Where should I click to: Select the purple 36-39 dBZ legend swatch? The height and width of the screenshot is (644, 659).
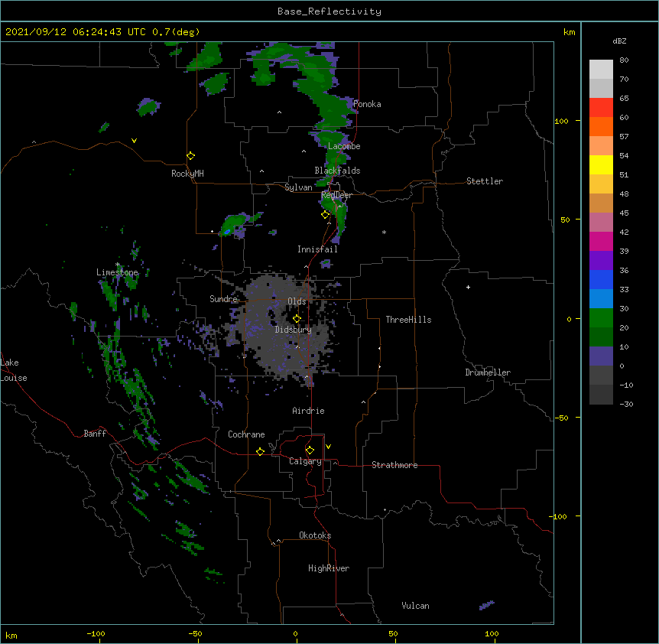(601, 261)
